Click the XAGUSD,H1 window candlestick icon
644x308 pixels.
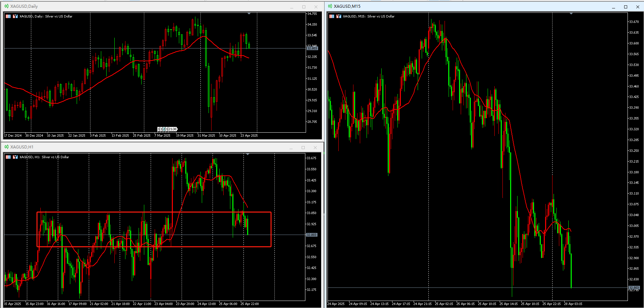point(6,147)
